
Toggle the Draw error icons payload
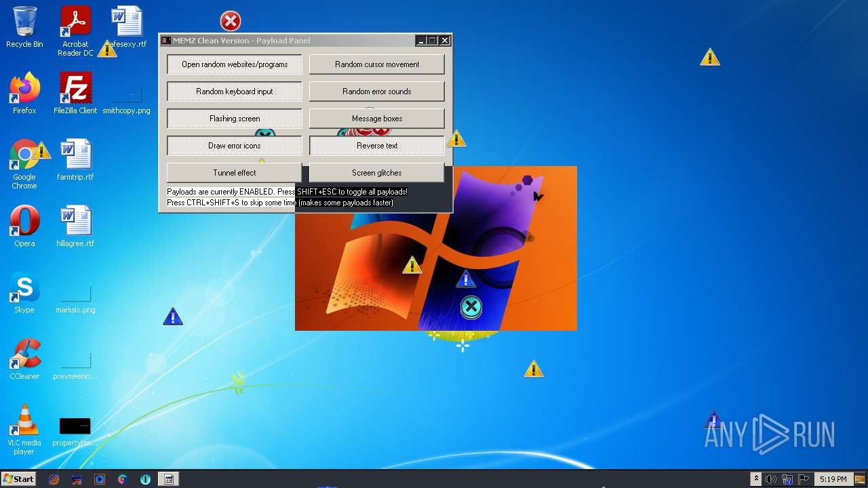click(235, 146)
